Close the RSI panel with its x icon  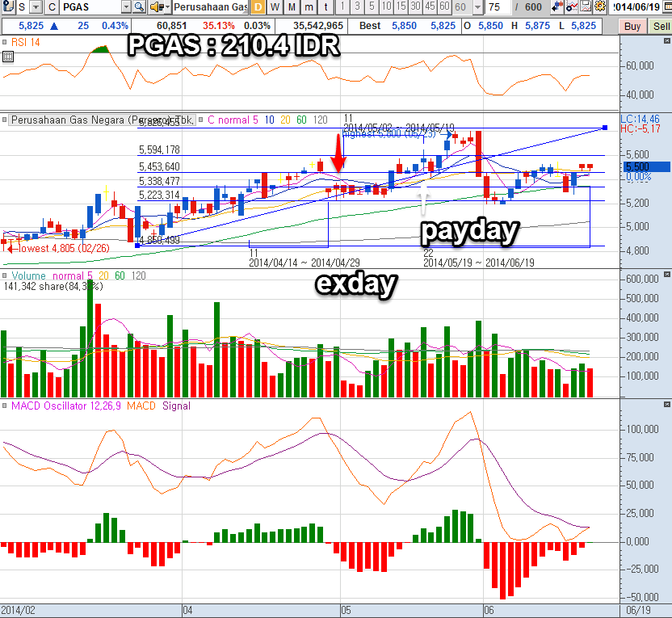667,41
